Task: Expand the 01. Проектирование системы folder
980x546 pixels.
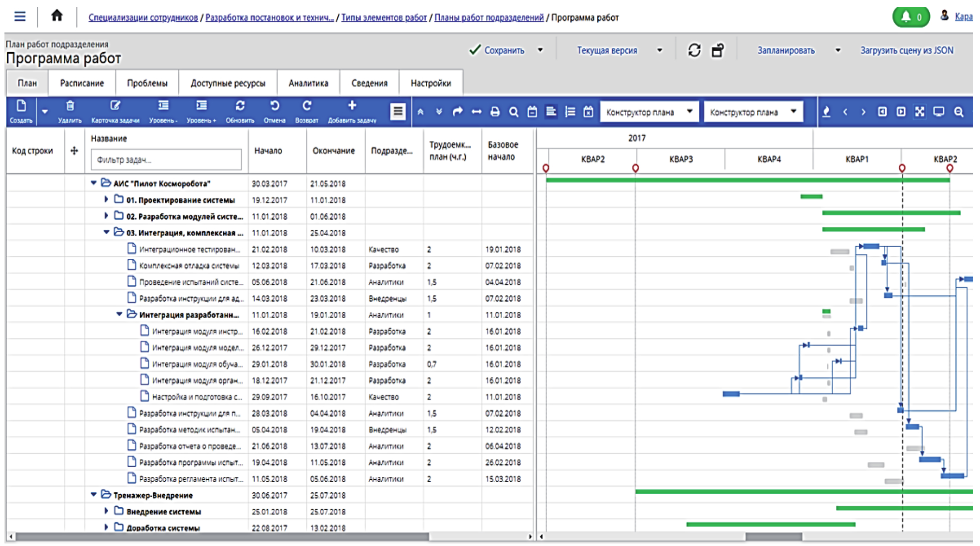Action: [x=106, y=200]
